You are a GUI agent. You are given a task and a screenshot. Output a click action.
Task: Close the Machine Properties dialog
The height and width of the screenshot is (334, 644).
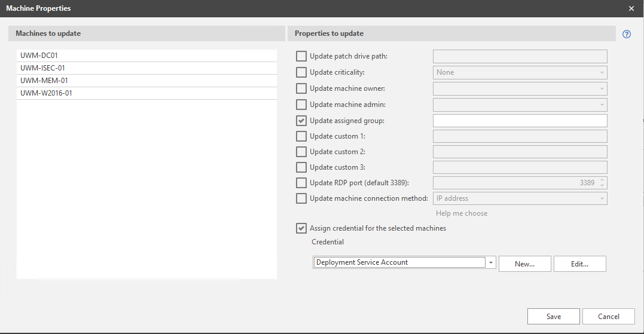tap(631, 8)
